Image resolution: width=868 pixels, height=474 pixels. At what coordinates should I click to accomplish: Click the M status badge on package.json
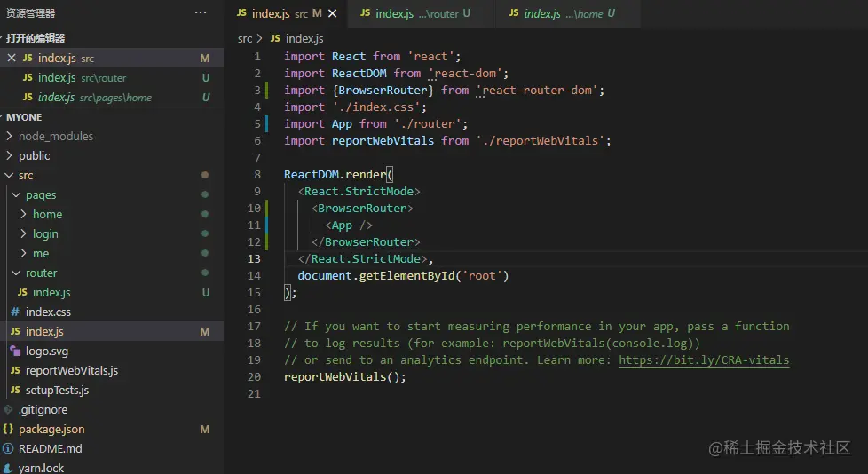(204, 429)
